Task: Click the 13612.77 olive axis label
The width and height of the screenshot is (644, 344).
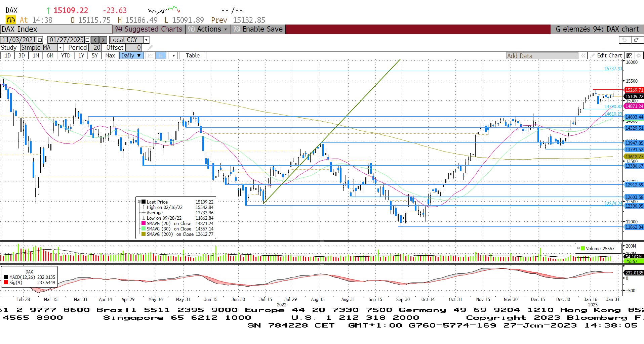Action: tap(634, 157)
